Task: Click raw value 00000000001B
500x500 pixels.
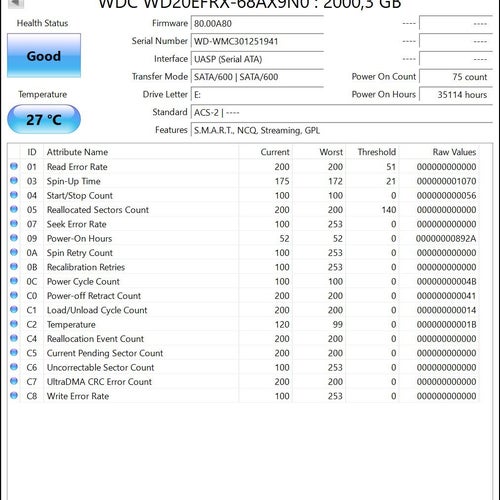Action: (x=446, y=324)
